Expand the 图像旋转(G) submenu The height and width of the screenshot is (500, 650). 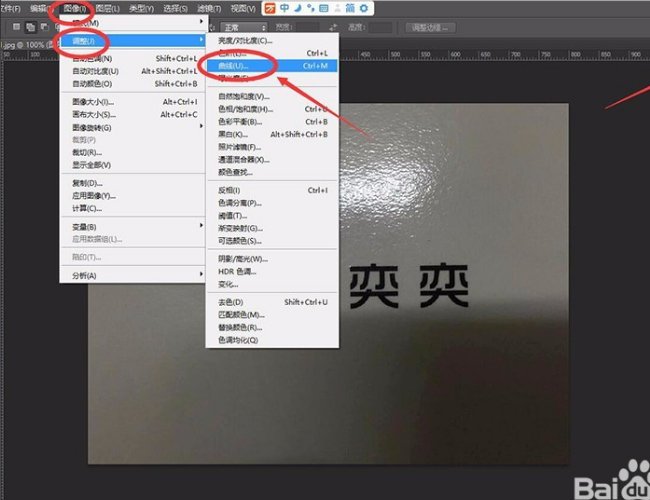coord(133,127)
